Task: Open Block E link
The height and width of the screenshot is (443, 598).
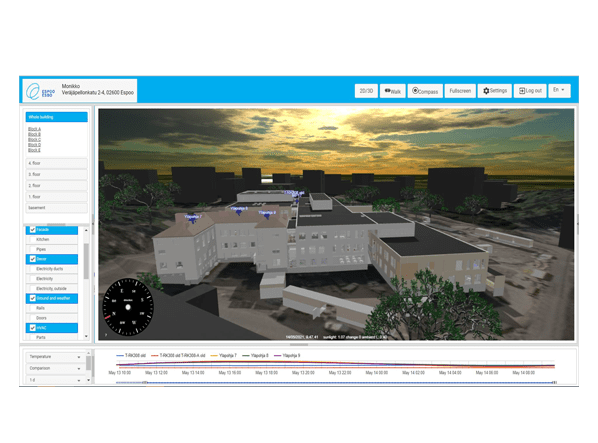Action: click(34, 150)
